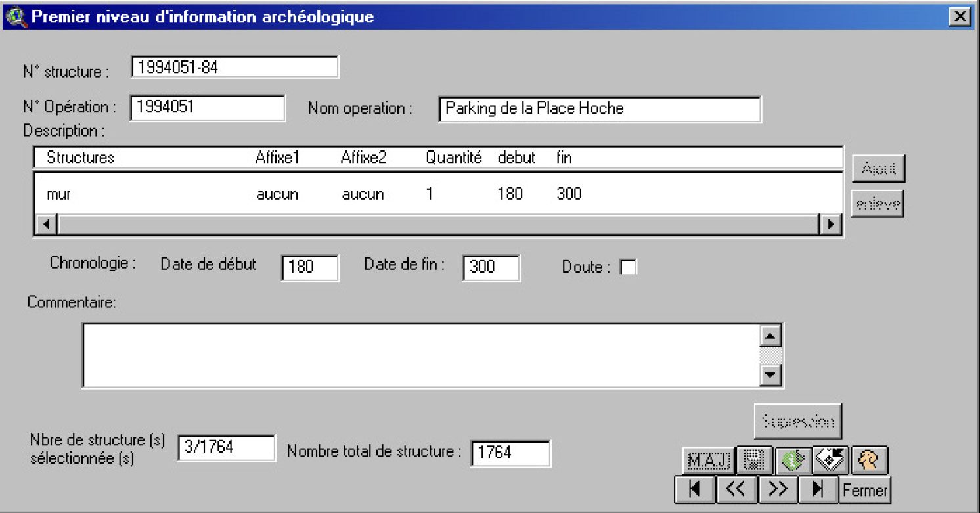Click the Date de fin field
980x513 pixels.
click(x=491, y=268)
